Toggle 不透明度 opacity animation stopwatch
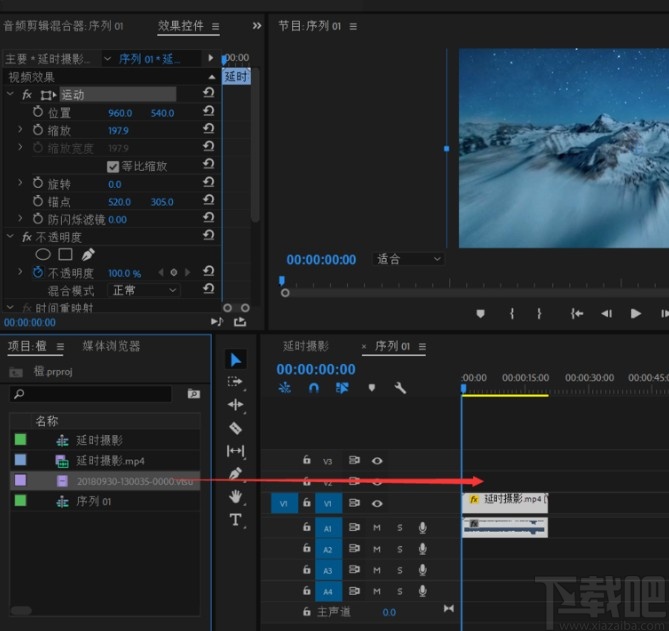 pyautogui.click(x=38, y=272)
